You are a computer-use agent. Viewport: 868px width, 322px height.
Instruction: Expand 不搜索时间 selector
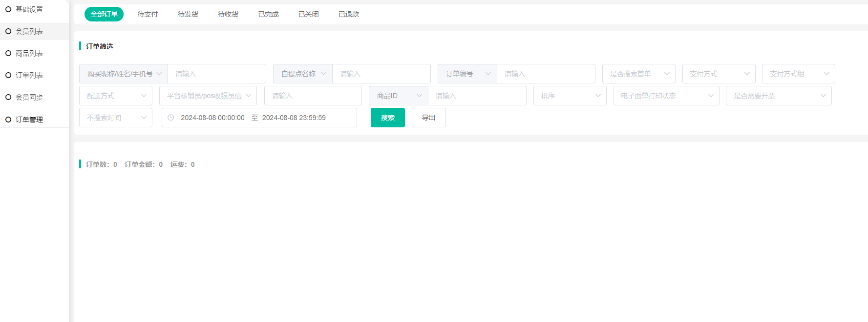[x=116, y=118]
